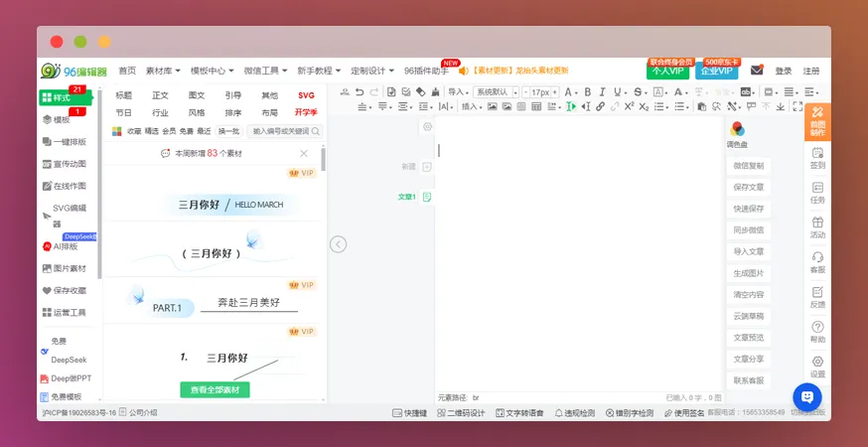Click the 换一批 button
Screen dimensions: 868x447
click(x=228, y=131)
